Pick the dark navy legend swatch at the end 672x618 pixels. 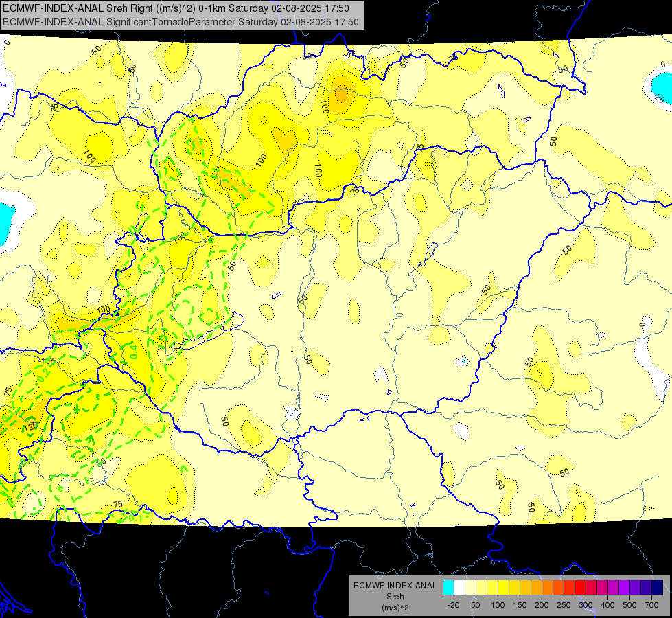[657, 587]
